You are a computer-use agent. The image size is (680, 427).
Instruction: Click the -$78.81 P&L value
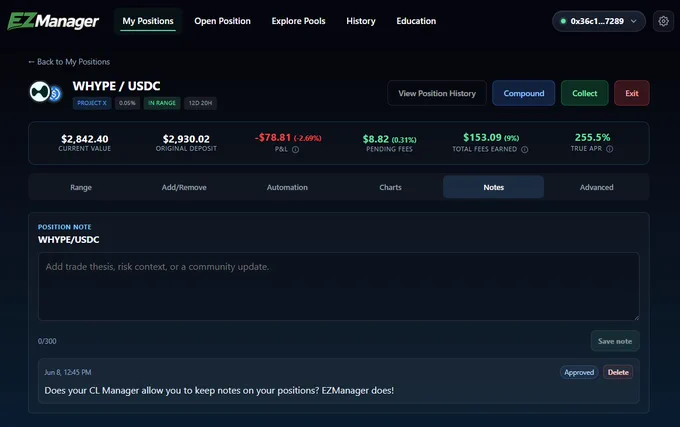(x=273, y=137)
